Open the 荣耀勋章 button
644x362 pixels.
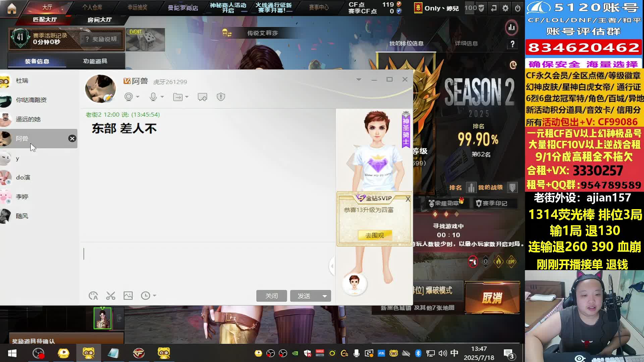pyautogui.click(x=446, y=203)
